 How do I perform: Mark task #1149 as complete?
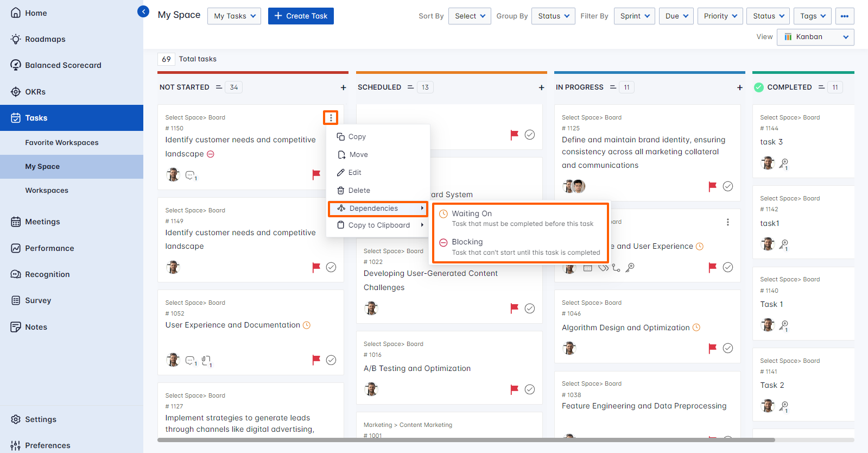pyautogui.click(x=331, y=267)
